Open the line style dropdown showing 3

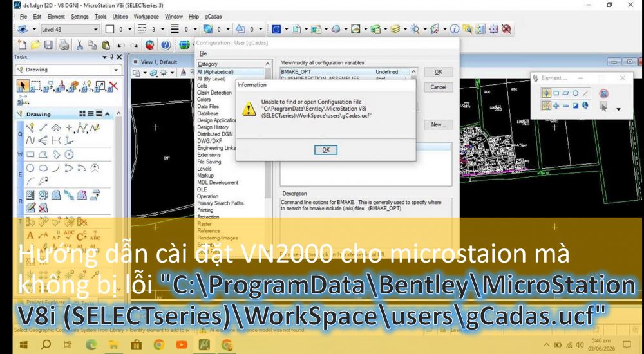[x=163, y=29]
